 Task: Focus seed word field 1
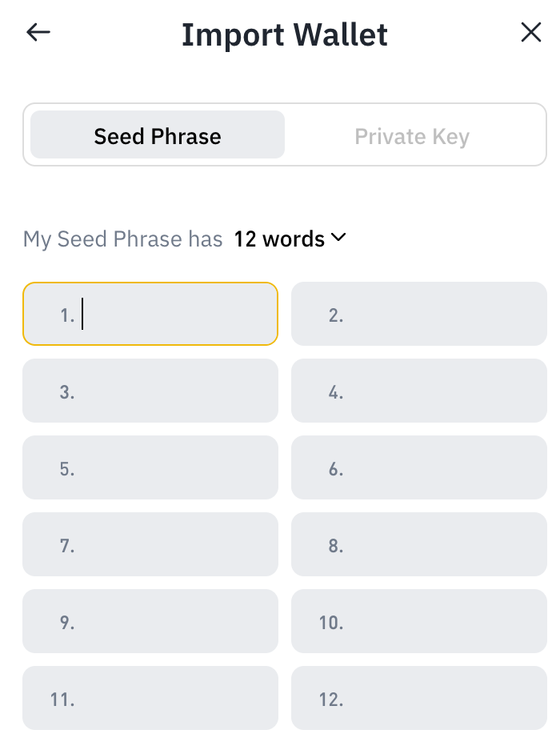[x=150, y=314]
